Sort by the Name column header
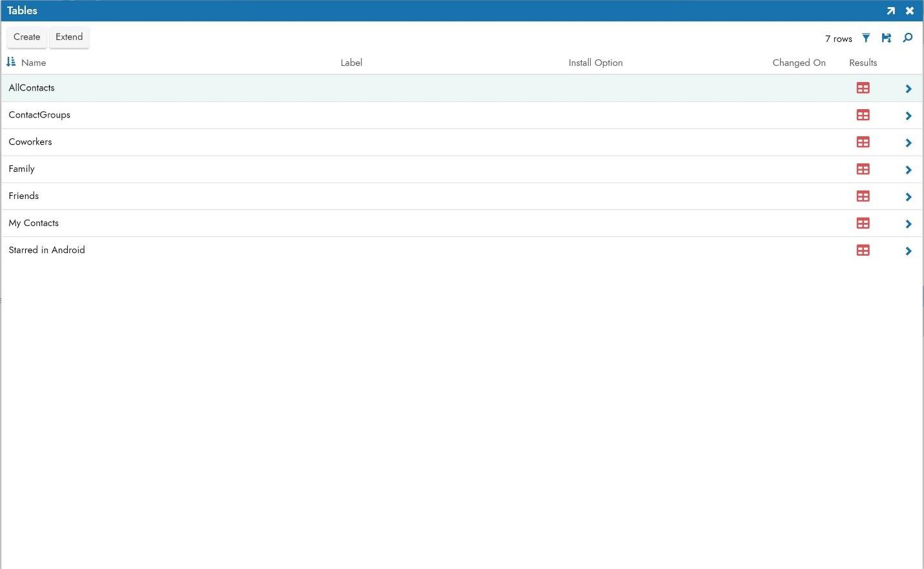Image resolution: width=924 pixels, height=569 pixels. point(34,63)
